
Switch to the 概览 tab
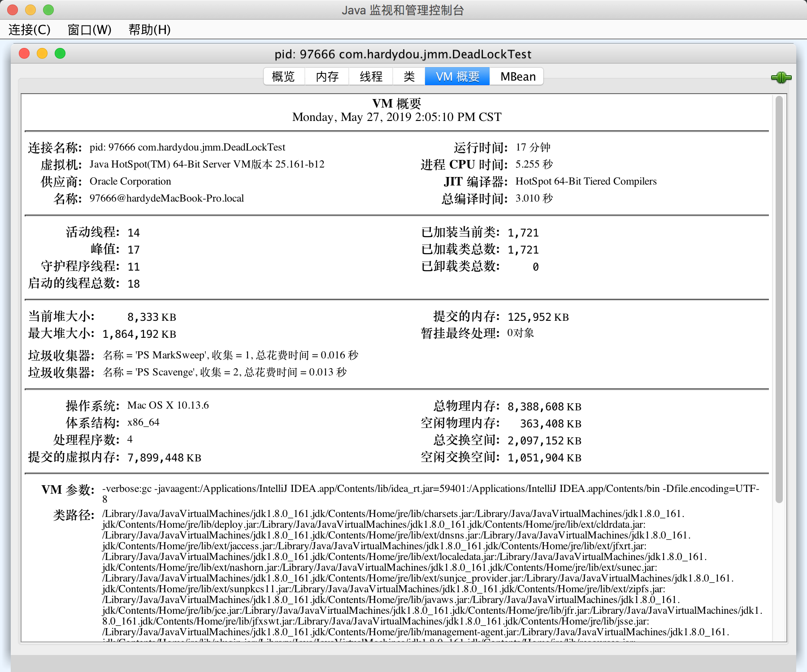[283, 77]
